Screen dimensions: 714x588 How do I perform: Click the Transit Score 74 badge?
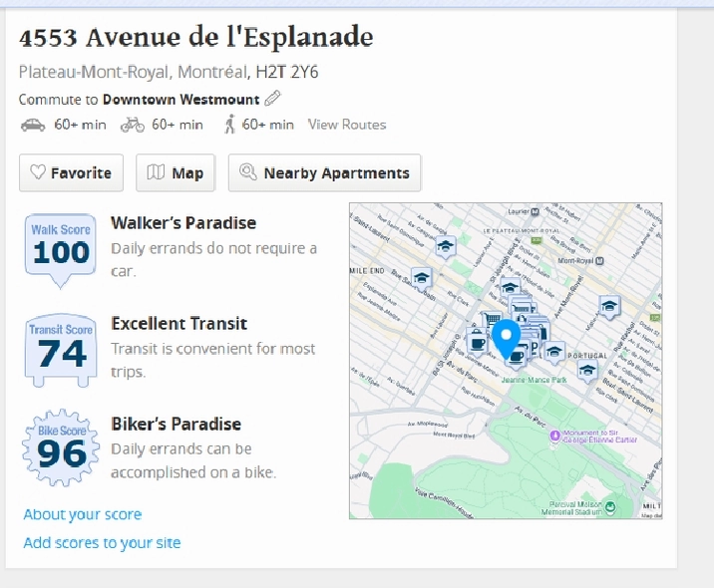pyautogui.click(x=61, y=350)
